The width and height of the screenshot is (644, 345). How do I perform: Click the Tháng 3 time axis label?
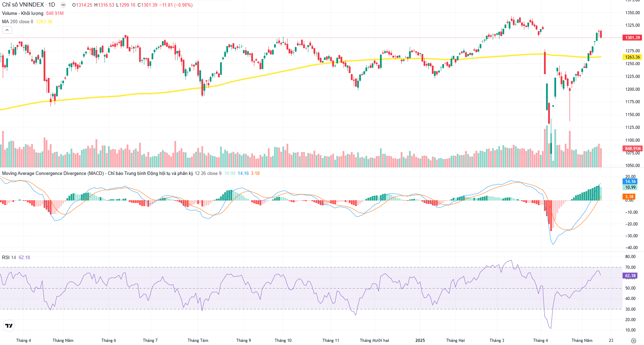497,340
